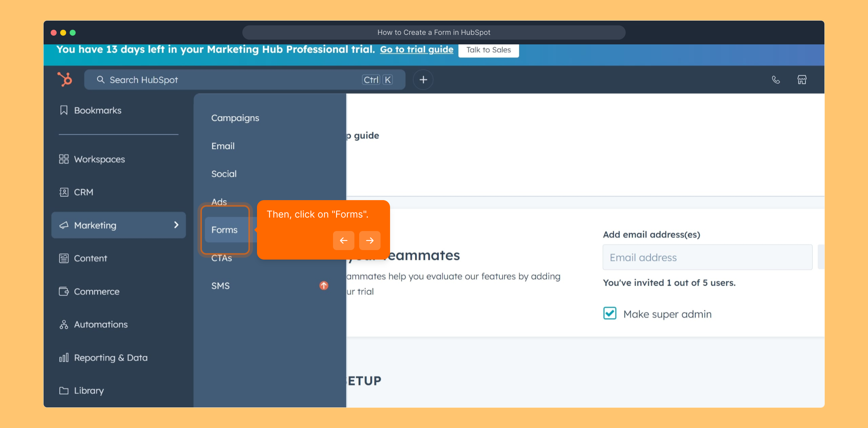Click the plus quick-create button

coord(423,80)
